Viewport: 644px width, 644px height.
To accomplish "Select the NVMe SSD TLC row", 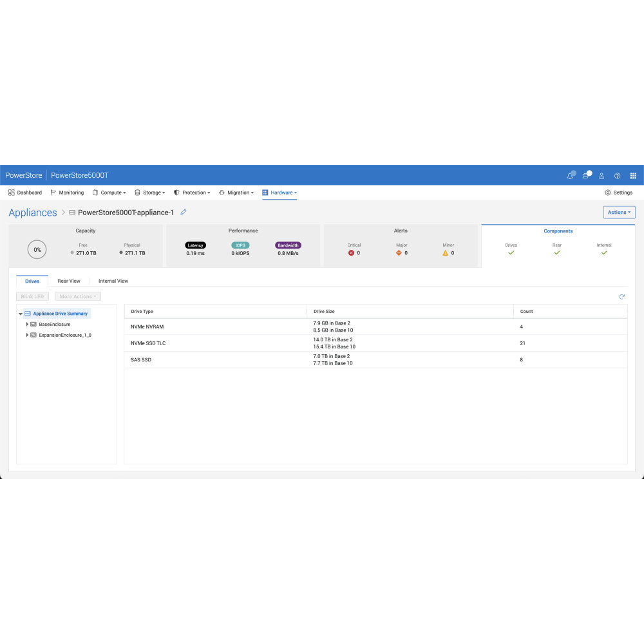I will pyautogui.click(x=375, y=343).
